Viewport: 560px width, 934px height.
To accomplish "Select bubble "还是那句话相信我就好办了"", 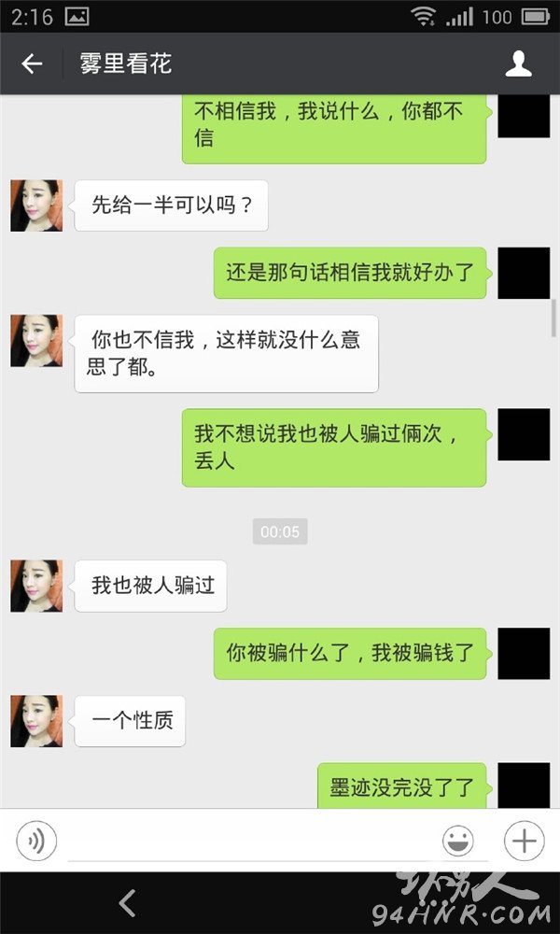I will 350,273.
